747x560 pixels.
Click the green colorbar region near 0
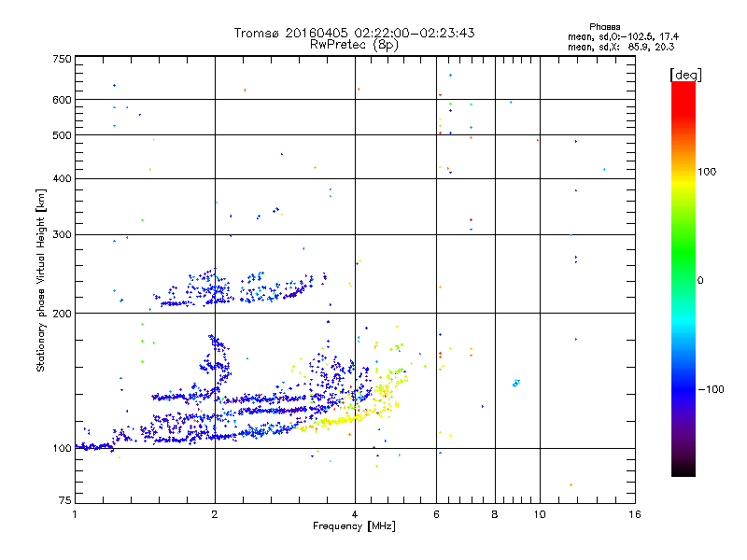[x=684, y=267]
